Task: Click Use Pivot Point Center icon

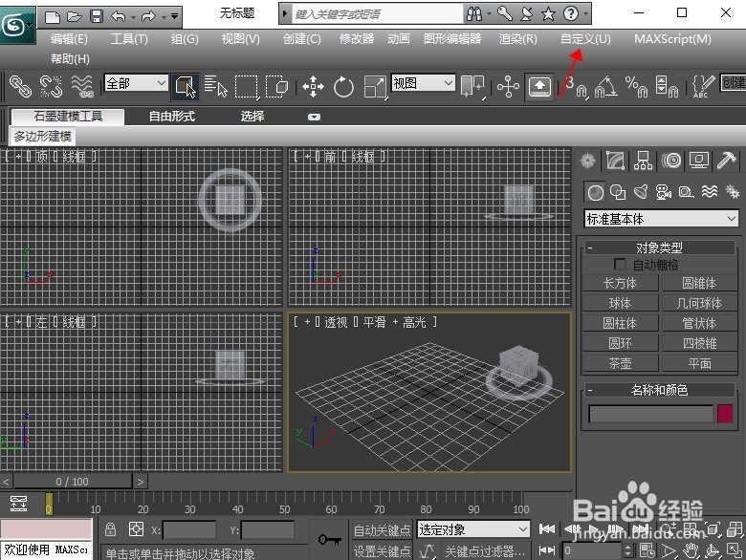Action: coord(472,87)
